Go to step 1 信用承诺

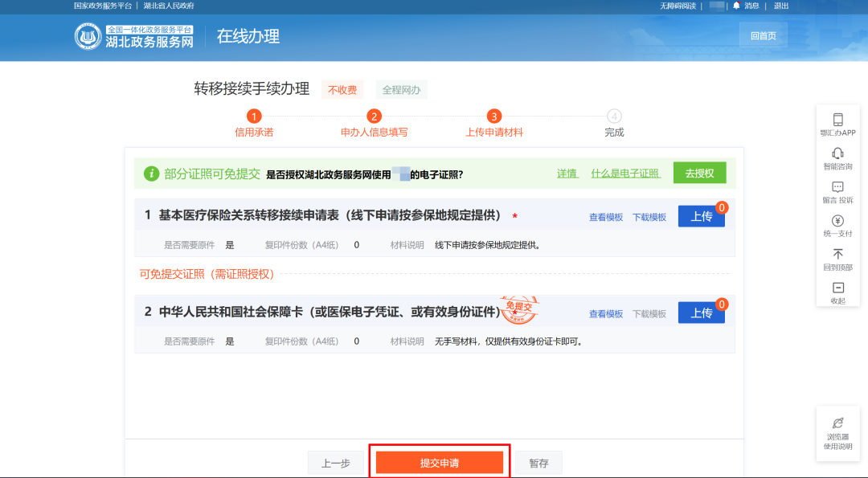tap(254, 116)
